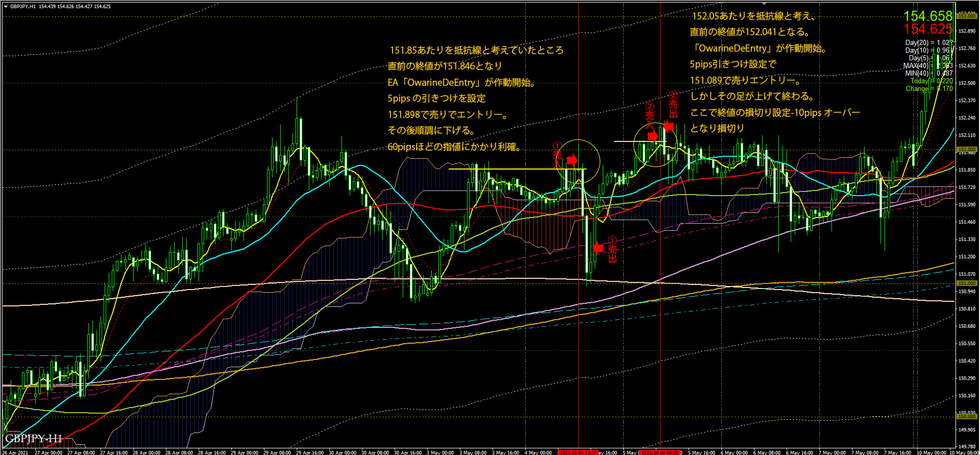Click the highlighted 151.000 price level tag
This screenshot has width=980, height=455.
pos(967,283)
